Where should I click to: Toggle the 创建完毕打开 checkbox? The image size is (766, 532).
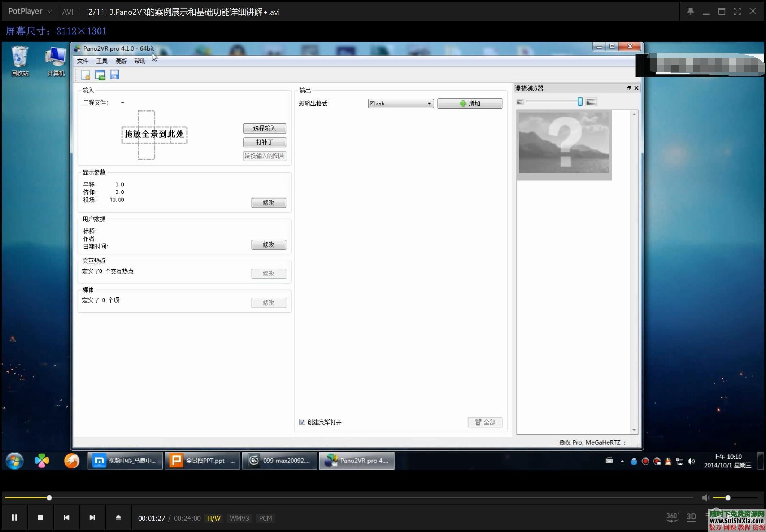point(302,422)
